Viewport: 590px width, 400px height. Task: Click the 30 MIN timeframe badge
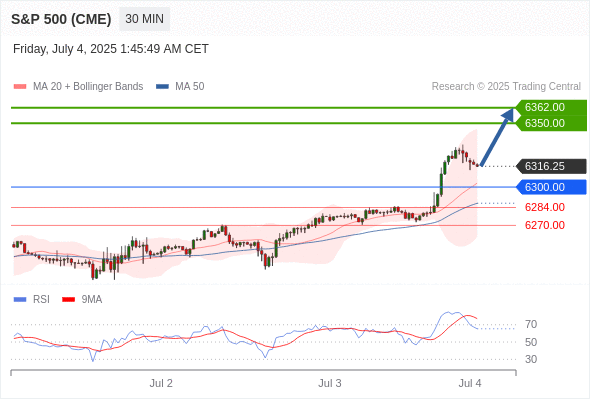click(x=144, y=19)
